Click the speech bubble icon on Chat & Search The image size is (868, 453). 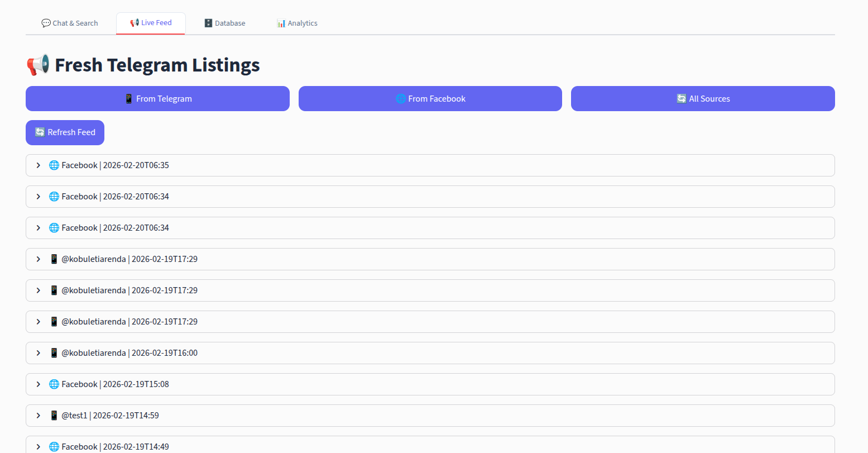click(x=46, y=23)
